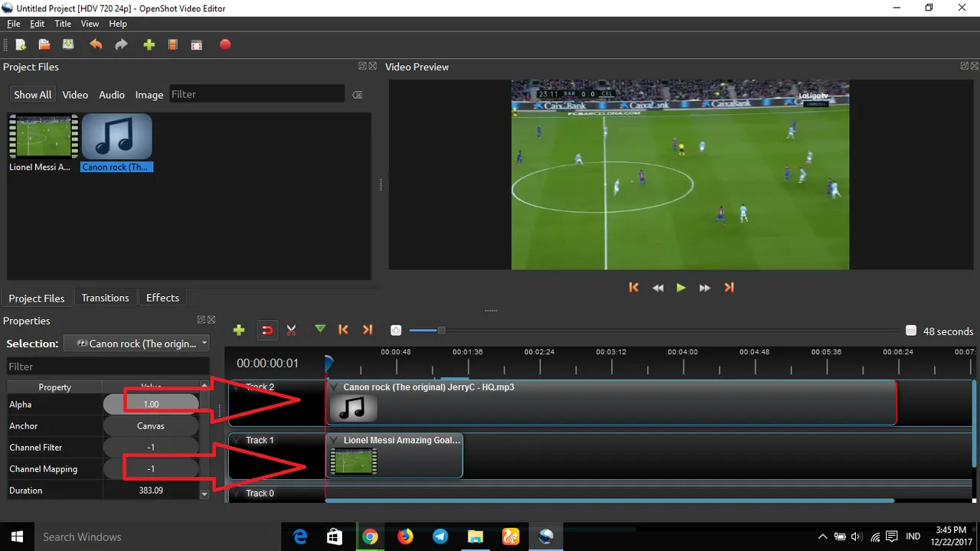Float the Properties panel

(x=201, y=320)
